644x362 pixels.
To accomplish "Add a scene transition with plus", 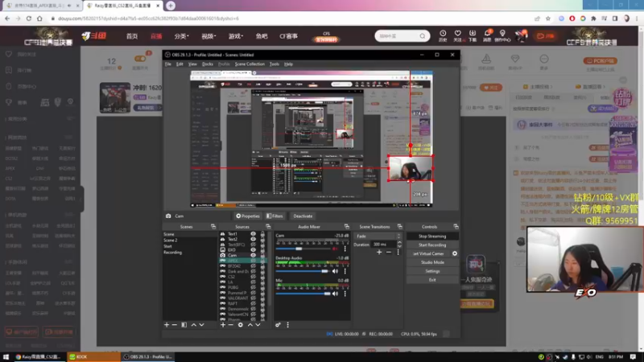I will pyautogui.click(x=379, y=253).
